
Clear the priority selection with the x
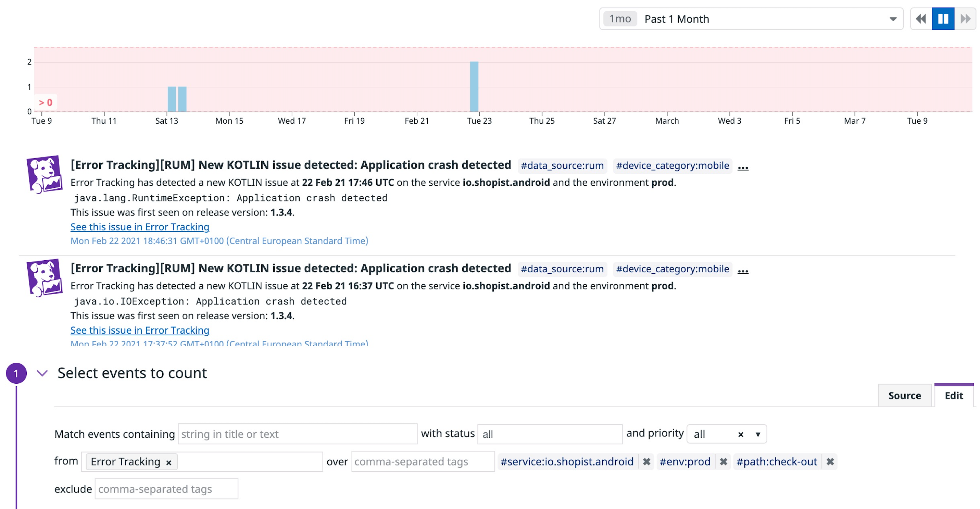741,434
